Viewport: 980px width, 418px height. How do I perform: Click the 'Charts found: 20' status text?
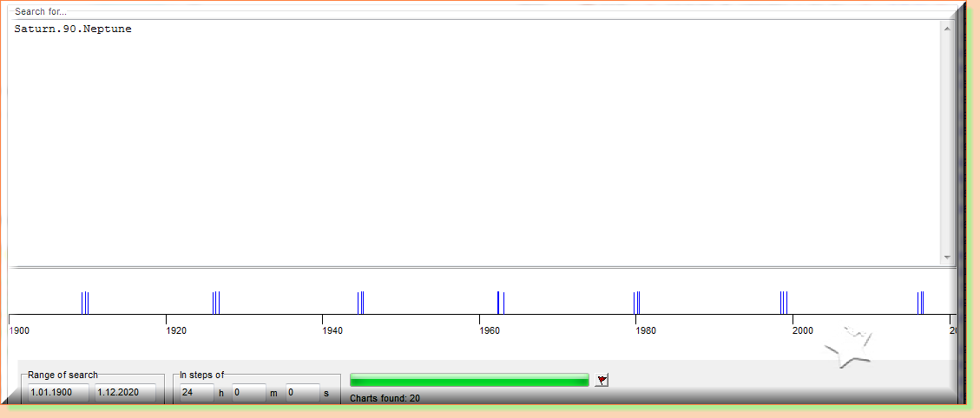click(385, 398)
